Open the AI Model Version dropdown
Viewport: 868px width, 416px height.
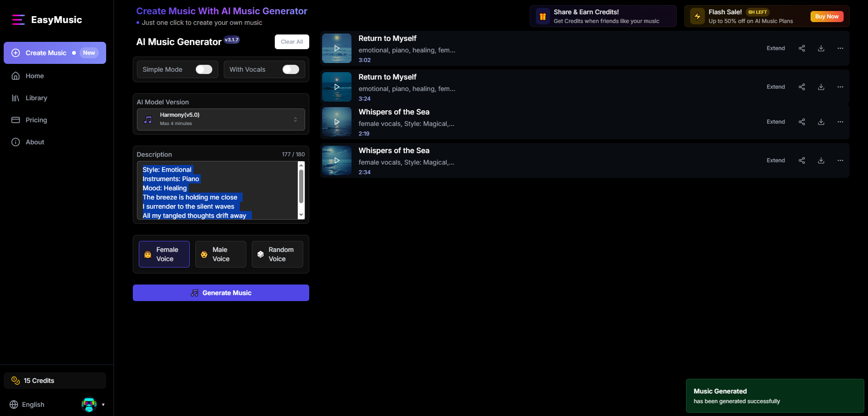click(221, 120)
